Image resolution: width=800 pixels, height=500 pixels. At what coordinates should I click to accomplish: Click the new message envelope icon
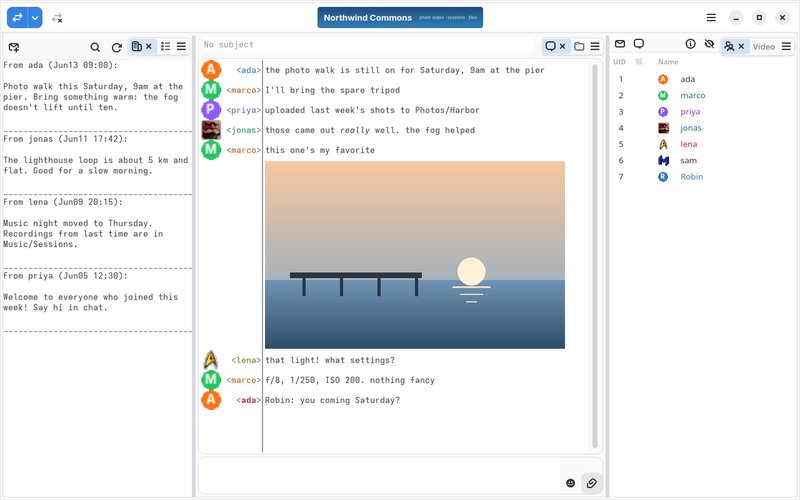(14, 47)
